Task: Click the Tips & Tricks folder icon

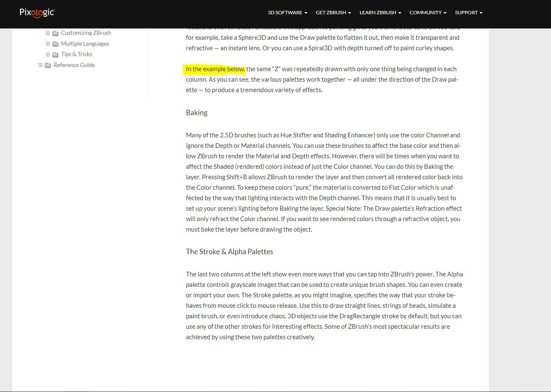Action: point(55,54)
